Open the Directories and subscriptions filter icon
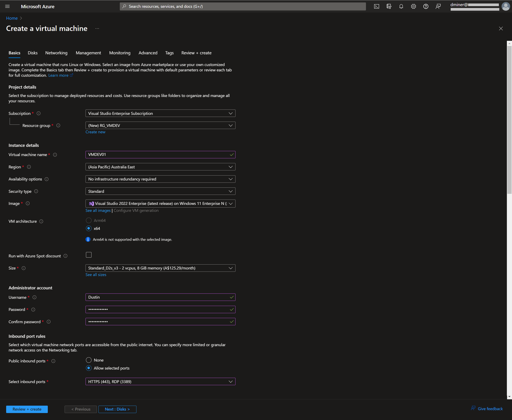Screen dimensions: 512x420 (389, 6)
